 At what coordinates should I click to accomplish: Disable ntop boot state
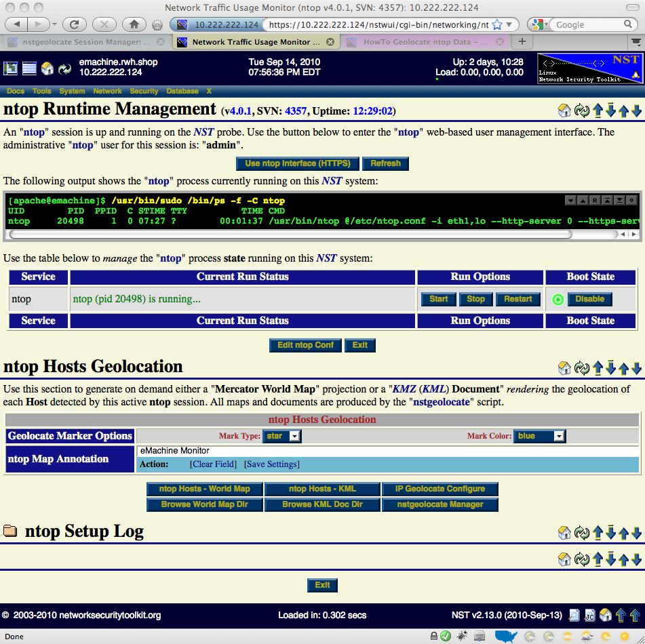click(590, 300)
